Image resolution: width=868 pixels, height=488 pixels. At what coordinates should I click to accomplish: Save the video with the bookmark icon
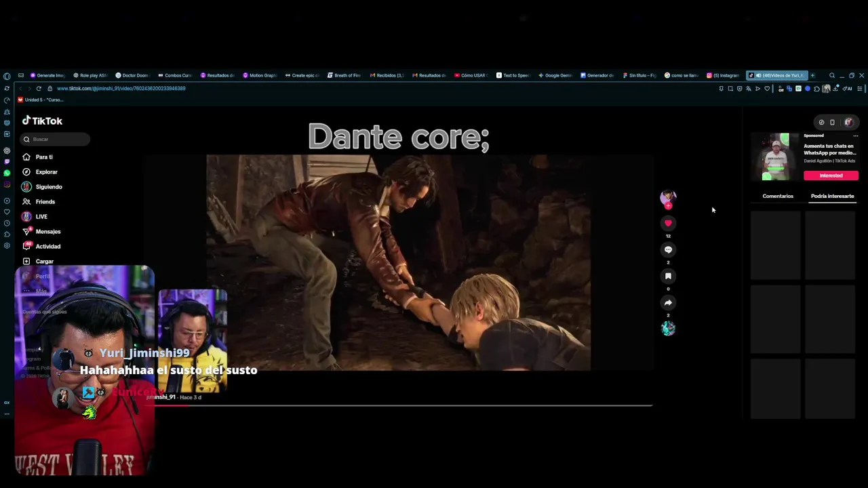click(x=668, y=276)
